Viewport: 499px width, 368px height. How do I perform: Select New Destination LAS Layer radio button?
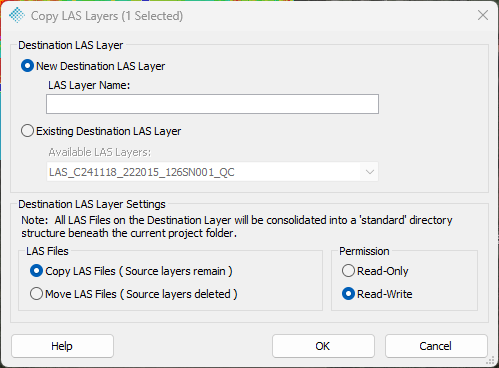(x=27, y=66)
